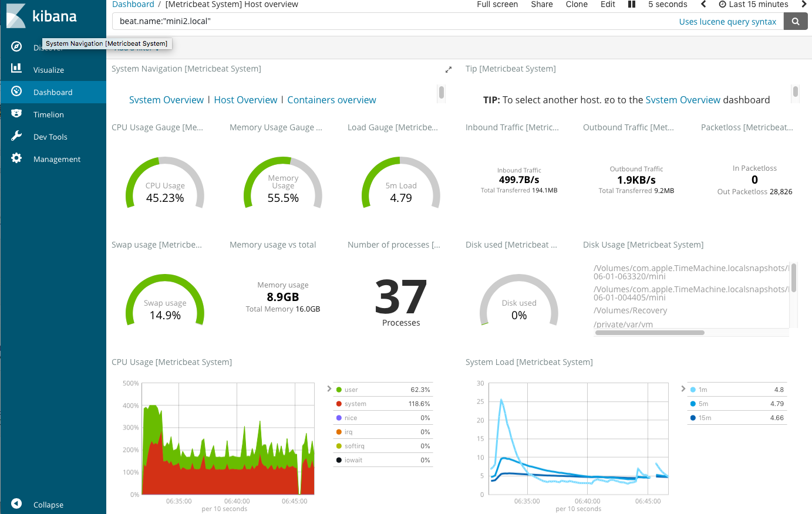Screen dimensions: 812x514
Task: Click the irq legend color dot
Action: pyautogui.click(x=339, y=432)
